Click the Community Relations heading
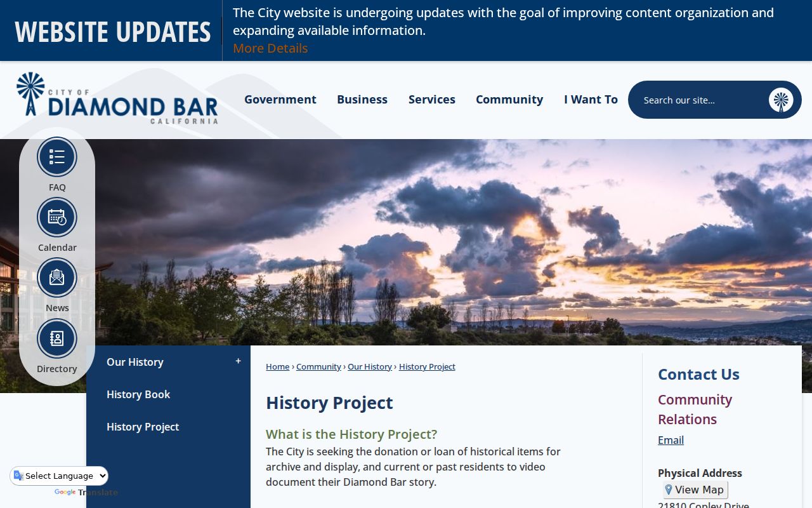 point(695,410)
